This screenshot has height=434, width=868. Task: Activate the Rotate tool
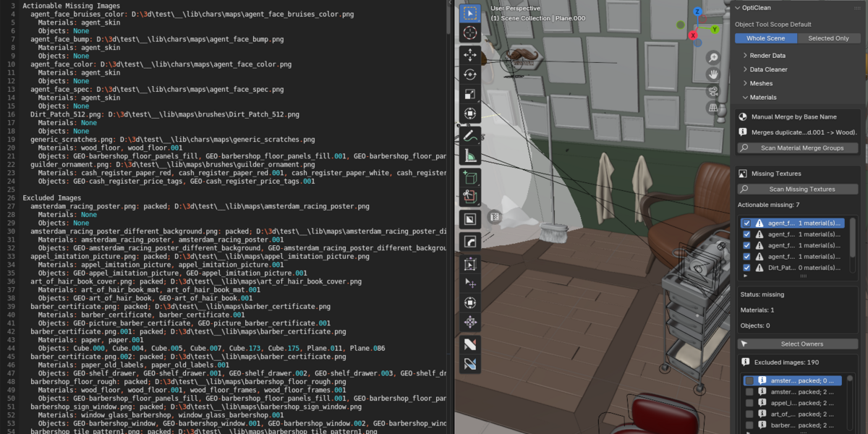coord(470,74)
